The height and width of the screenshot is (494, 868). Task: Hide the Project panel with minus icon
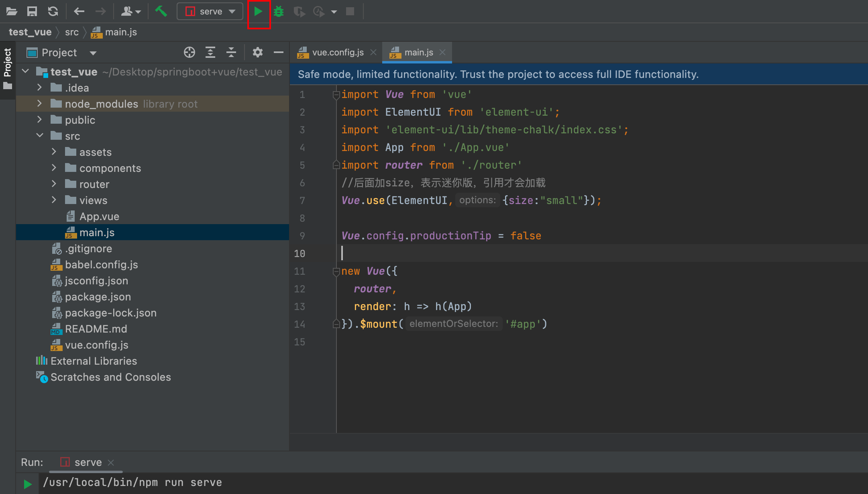pos(279,52)
